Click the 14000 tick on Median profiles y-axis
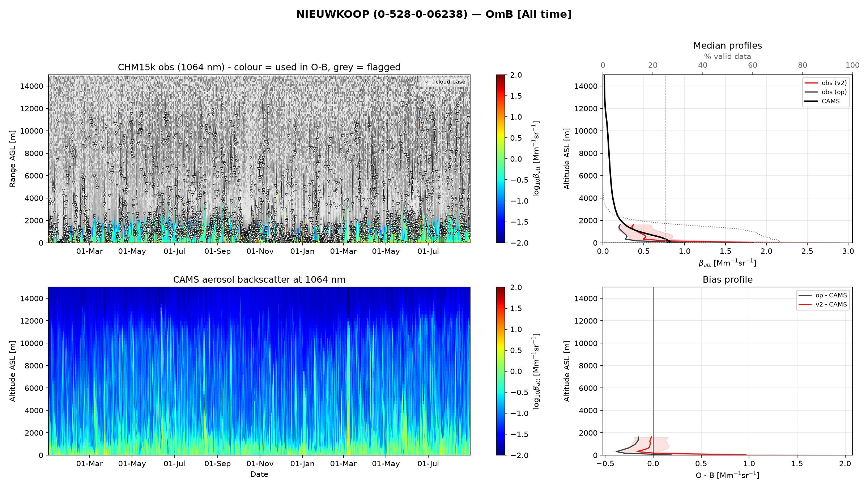Image resolution: width=868 pixels, height=488 pixels. tap(586, 86)
